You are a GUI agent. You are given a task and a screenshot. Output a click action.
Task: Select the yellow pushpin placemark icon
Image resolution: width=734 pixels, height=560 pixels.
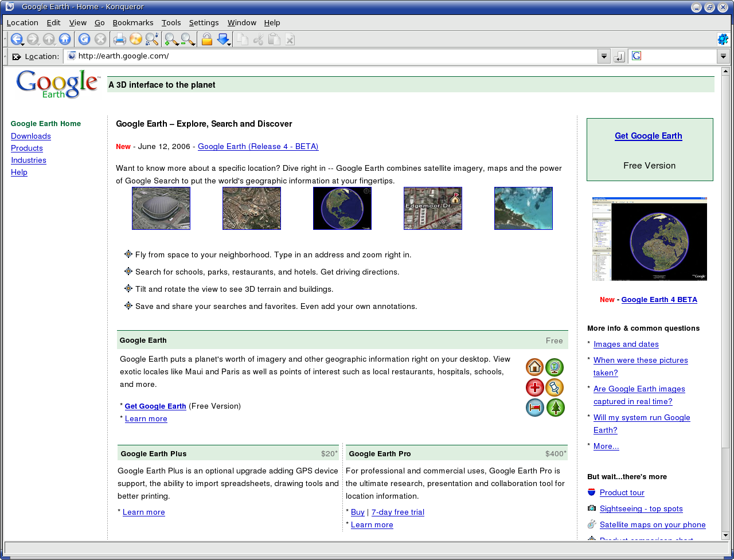555,387
